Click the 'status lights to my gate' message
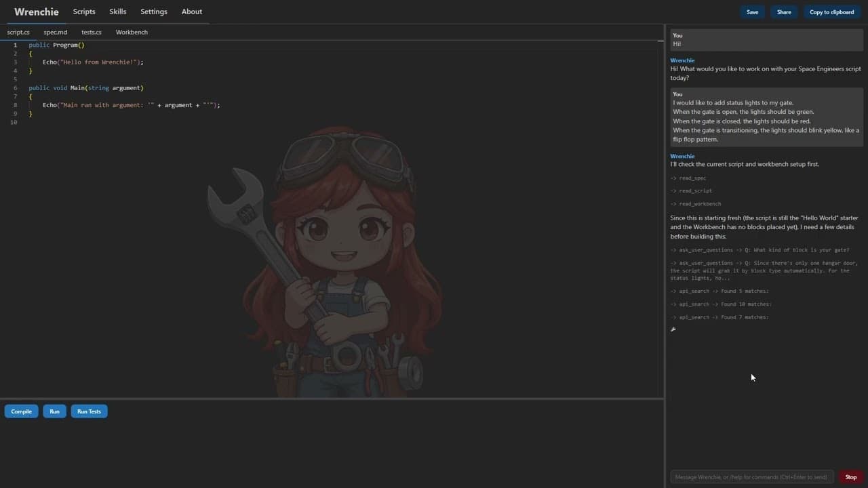This screenshot has width=868, height=488. (x=767, y=117)
